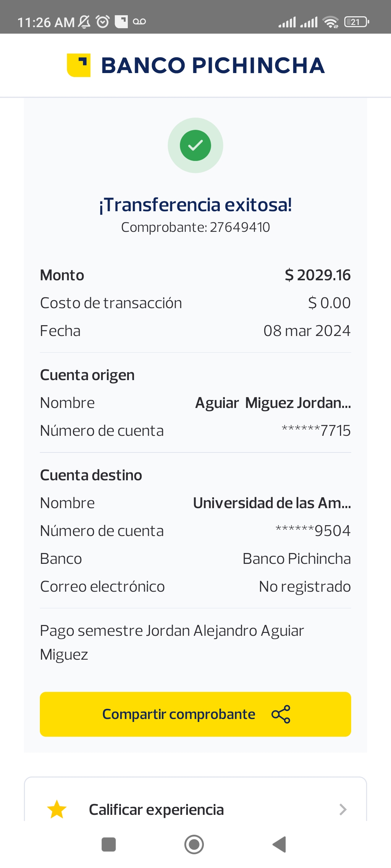The image size is (391, 868).
Task: Tap the alarm clock status icon
Action: [102, 22]
